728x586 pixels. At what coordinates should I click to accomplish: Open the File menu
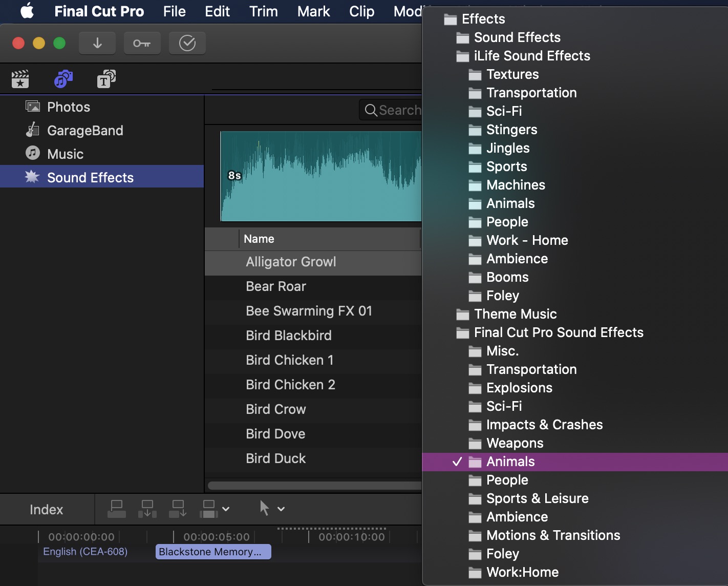coord(175,11)
